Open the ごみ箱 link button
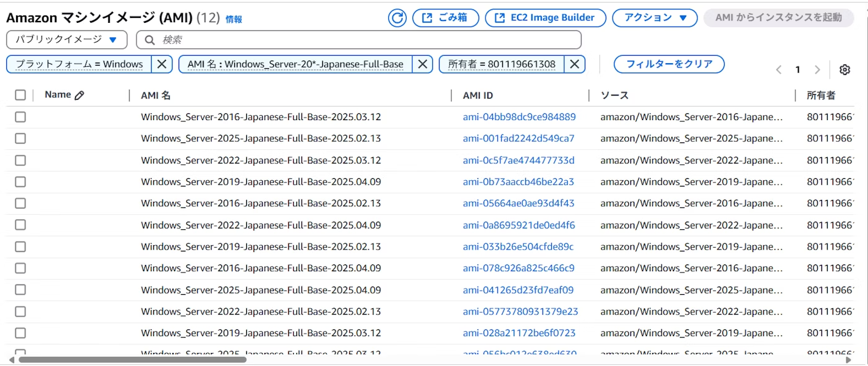Viewport: 868px width, 366px height. [x=446, y=18]
